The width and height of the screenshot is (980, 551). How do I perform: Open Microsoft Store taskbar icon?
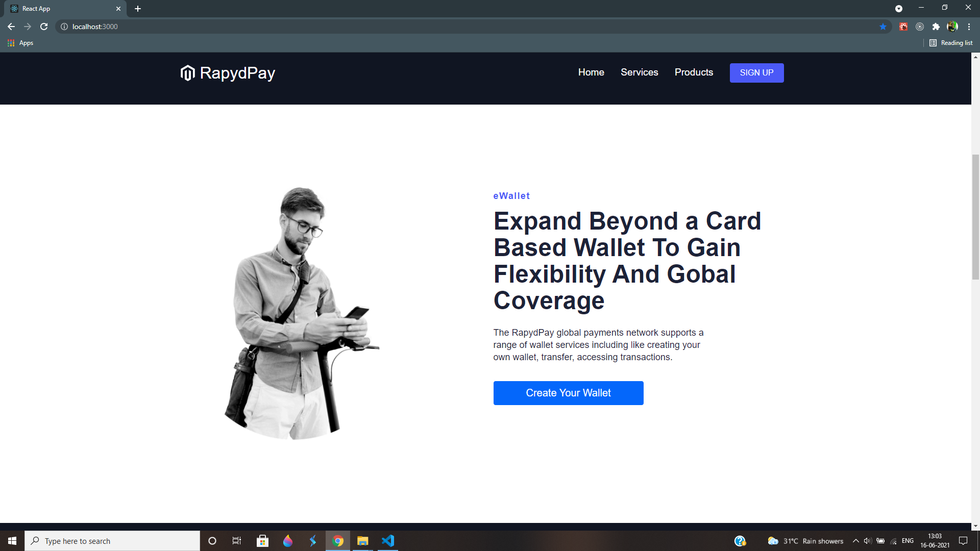pos(263,541)
